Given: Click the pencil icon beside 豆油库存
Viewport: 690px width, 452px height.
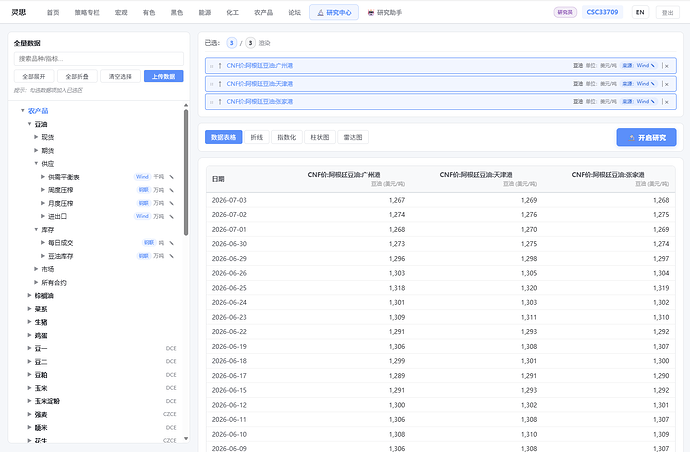Looking at the screenshot, I should [x=172, y=256].
